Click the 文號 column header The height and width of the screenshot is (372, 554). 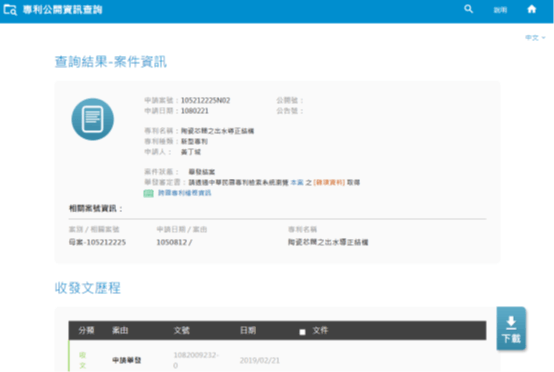point(182,330)
